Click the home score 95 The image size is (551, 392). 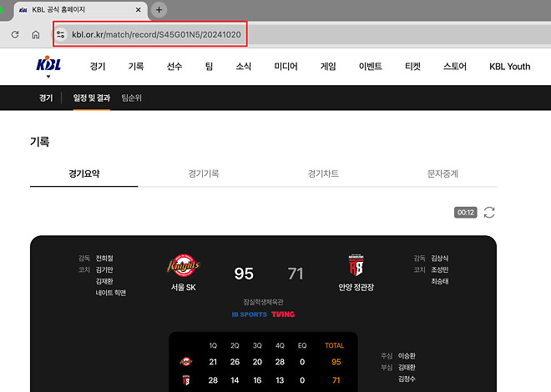(244, 274)
